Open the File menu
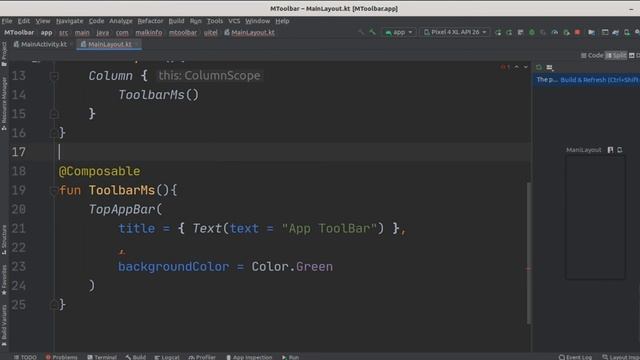 pyautogui.click(x=7, y=21)
